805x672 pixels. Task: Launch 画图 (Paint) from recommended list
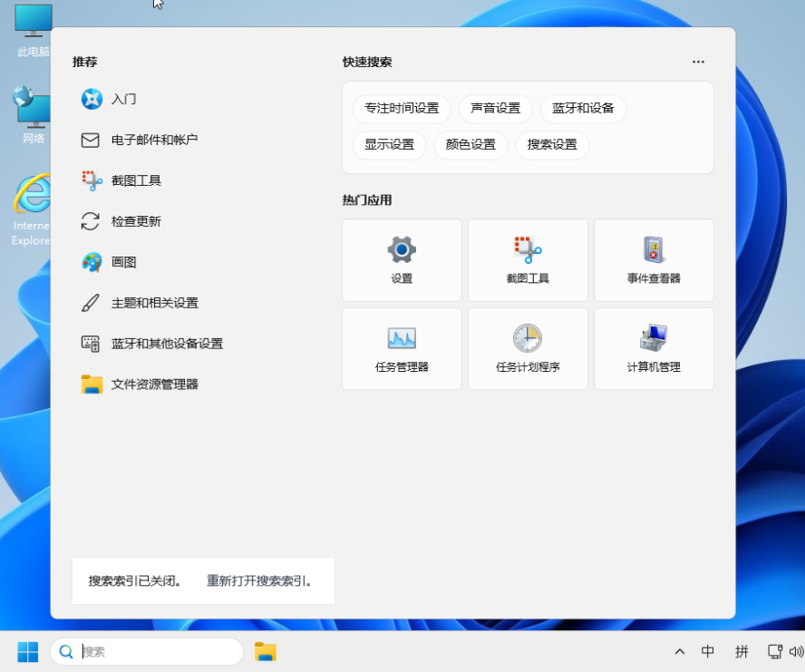pyautogui.click(x=123, y=262)
